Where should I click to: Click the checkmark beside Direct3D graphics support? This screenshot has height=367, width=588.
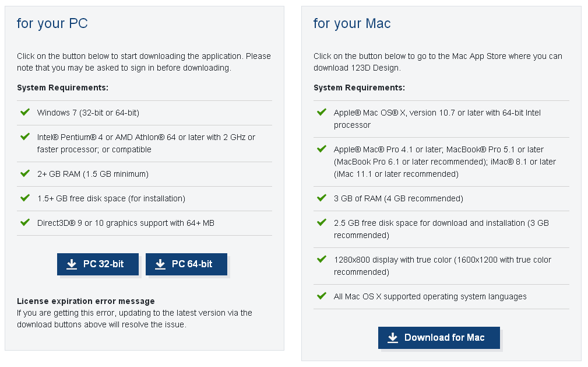pyautogui.click(x=25, y=222)
